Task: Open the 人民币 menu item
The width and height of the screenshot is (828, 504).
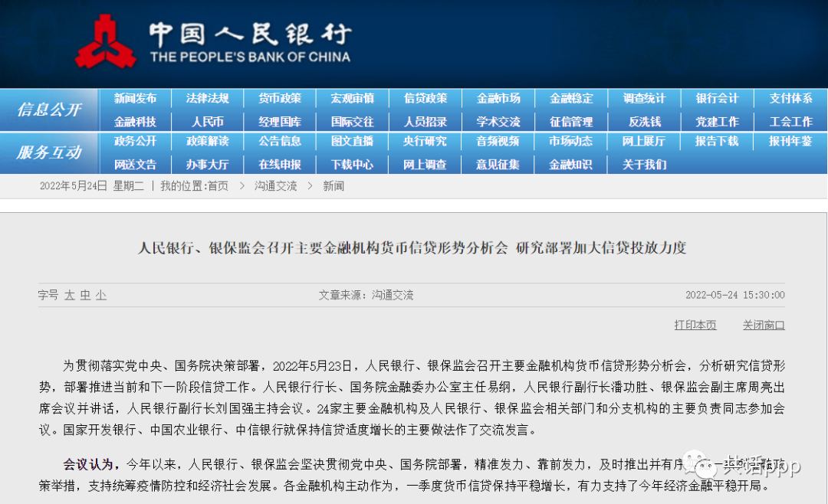Action: point(208,122)
